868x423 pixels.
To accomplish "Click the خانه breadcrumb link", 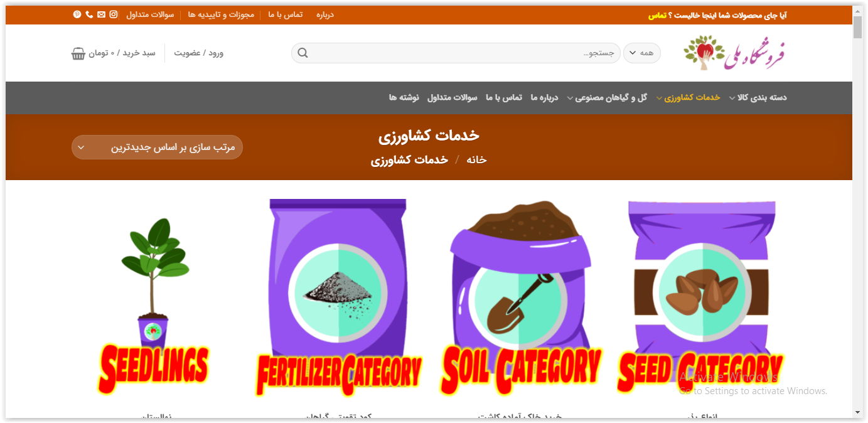I will tap(476, 160).
